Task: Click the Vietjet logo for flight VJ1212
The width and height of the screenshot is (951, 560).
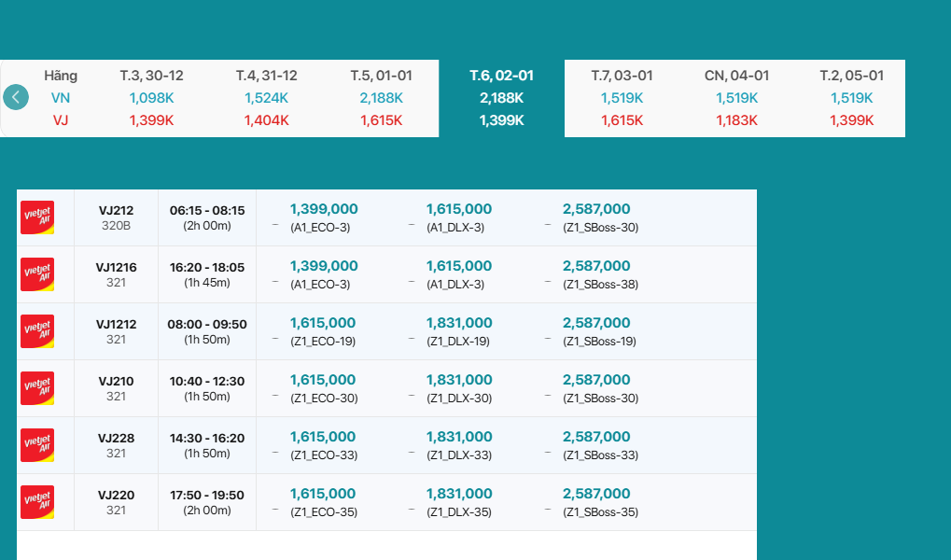Action: click(37, 331)
